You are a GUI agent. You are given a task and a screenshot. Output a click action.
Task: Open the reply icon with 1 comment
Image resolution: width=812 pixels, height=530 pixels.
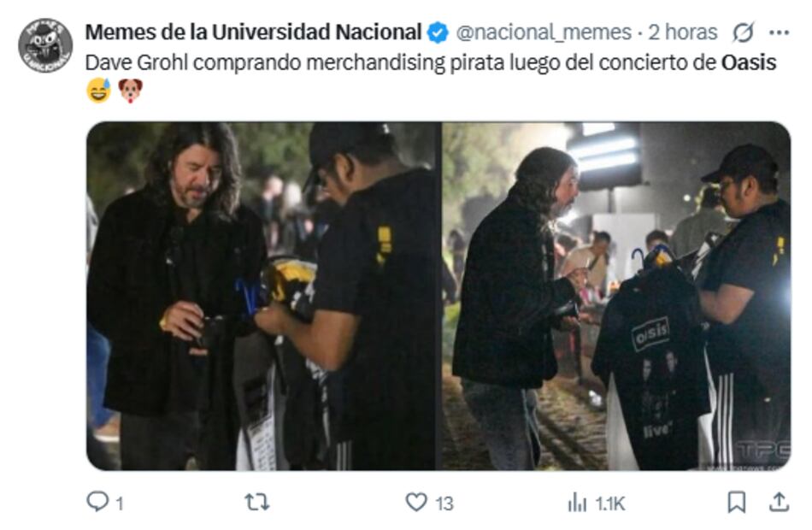pyautogui.click(x=97, y=502)
